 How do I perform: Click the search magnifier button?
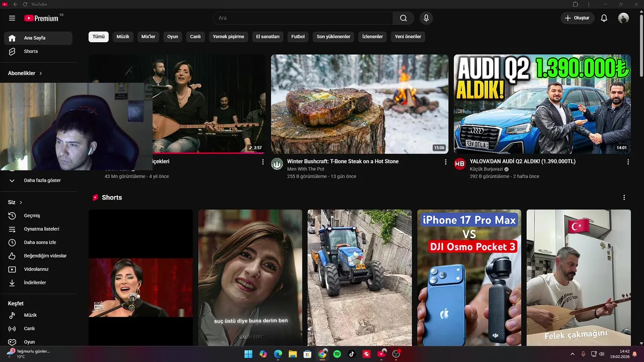click(404, 18)
